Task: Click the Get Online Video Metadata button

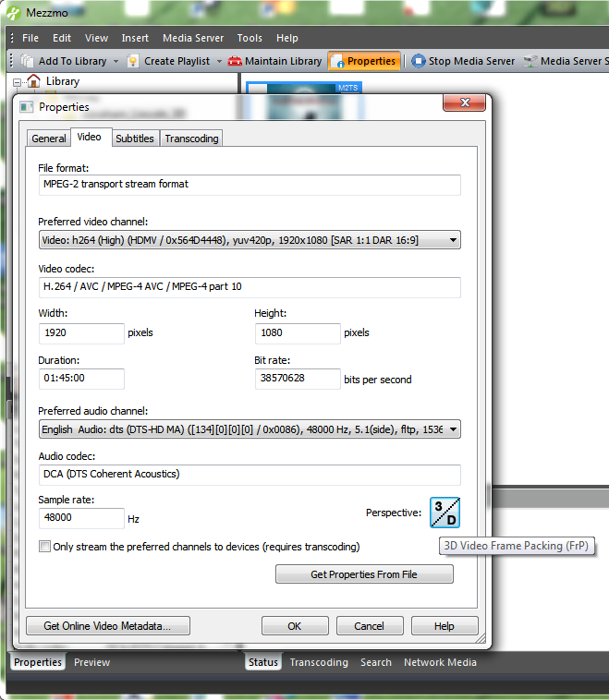Action: click(108, 626)
